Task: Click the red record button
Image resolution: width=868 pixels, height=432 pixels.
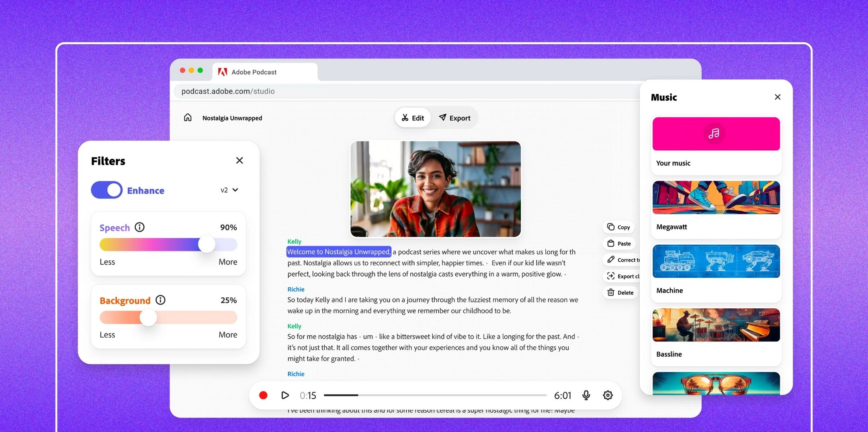Action: (x=263, y=395)
